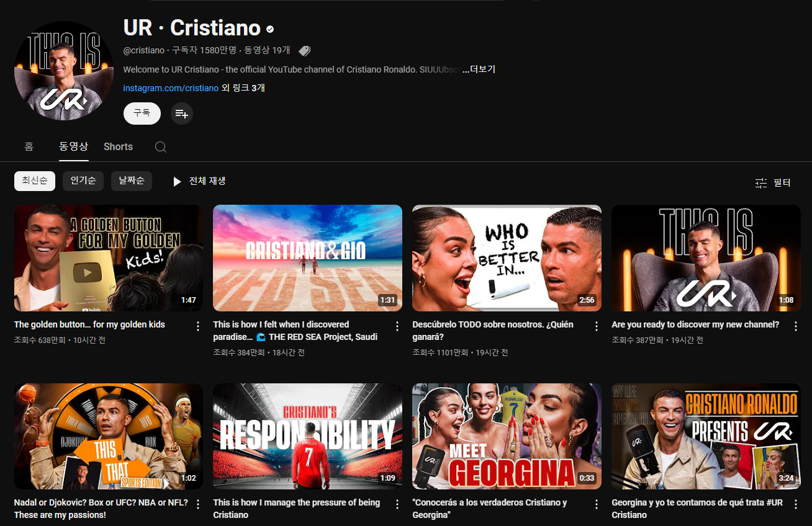The width and height of the screenshot is (812, 526).
Task: Click the 구독자 1580만명 subscriber count
Action: pos(204,51)
